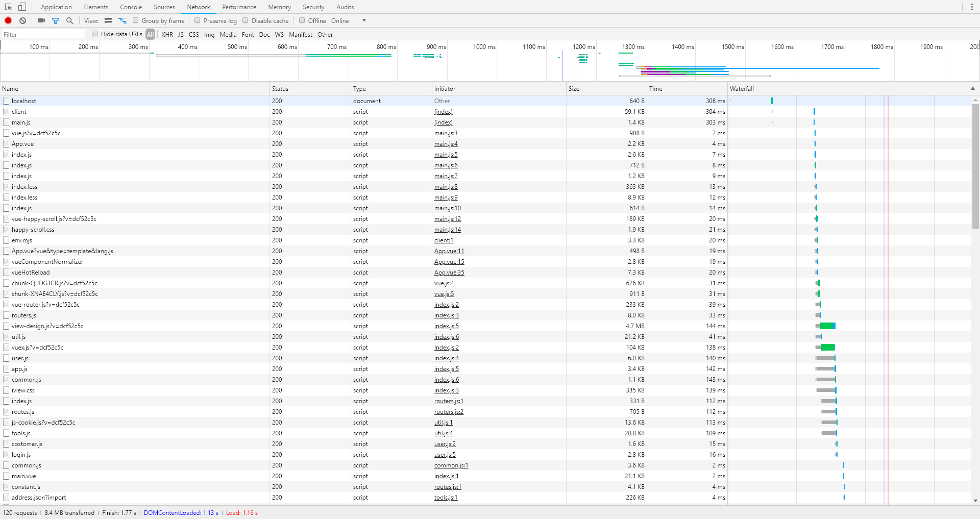Go to the Console tab

click(131, 7)
